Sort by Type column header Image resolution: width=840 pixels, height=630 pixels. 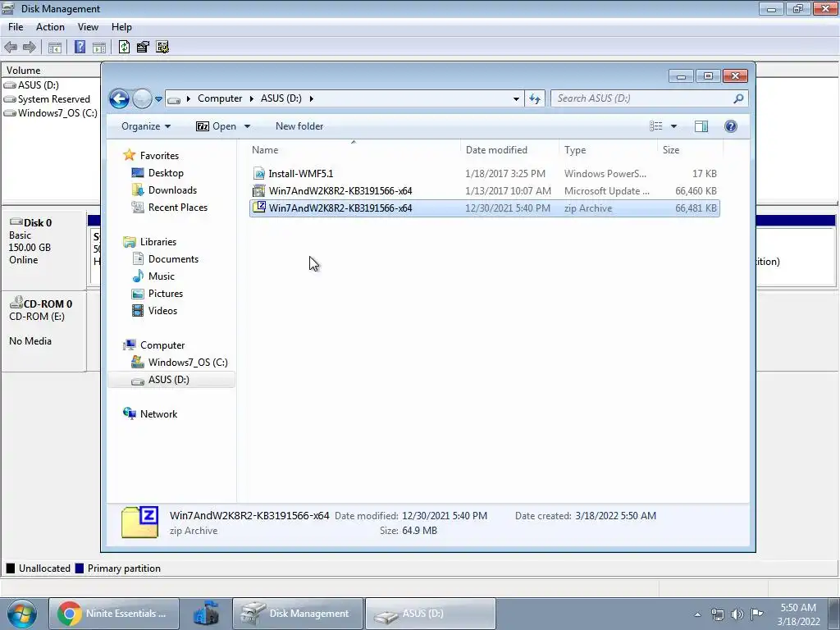click(608, 150)
